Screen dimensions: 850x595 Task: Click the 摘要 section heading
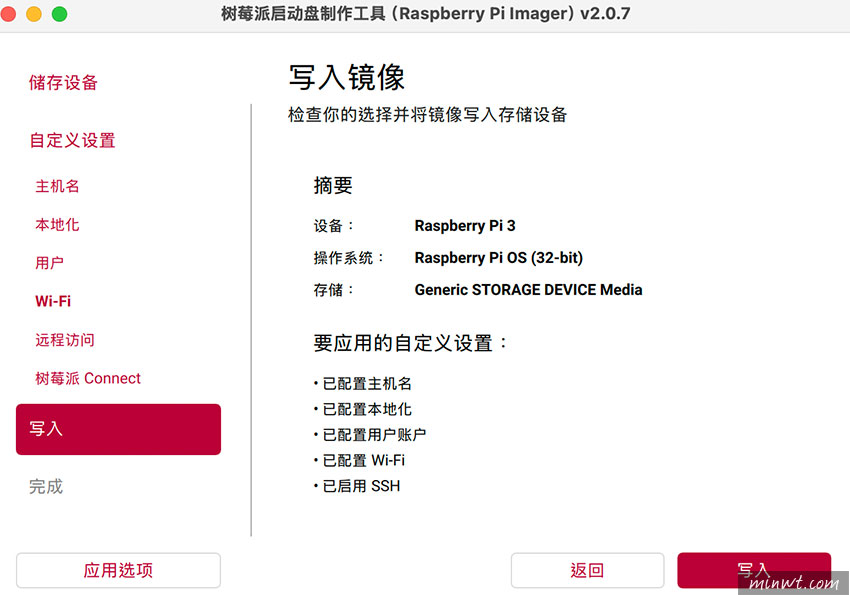(333, 186)
